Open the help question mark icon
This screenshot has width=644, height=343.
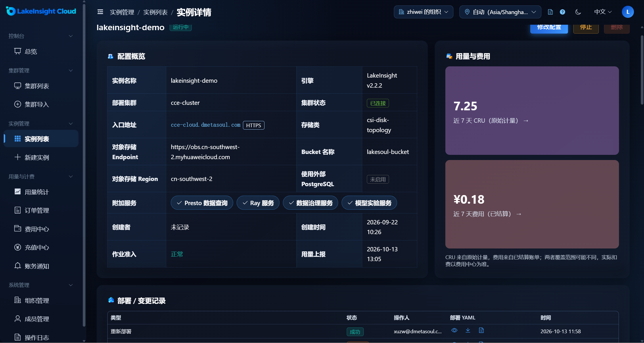click(563, 12)
